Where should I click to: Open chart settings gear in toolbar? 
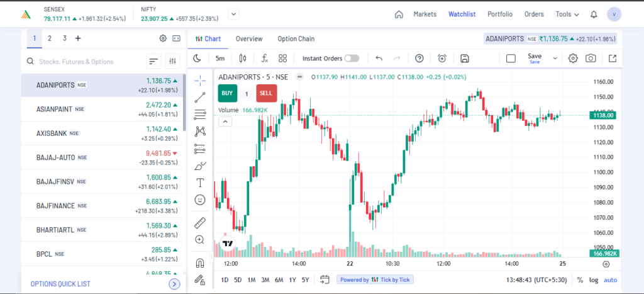572,59
